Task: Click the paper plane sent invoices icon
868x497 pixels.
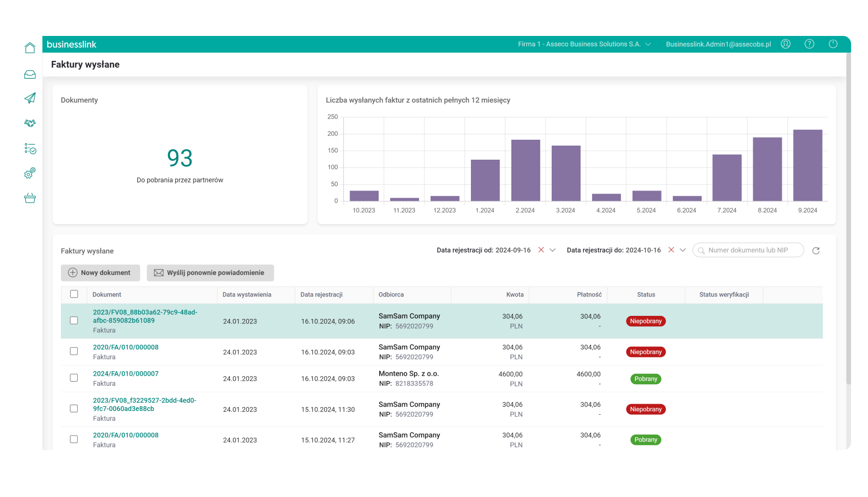Action: [x=30, y=98]
